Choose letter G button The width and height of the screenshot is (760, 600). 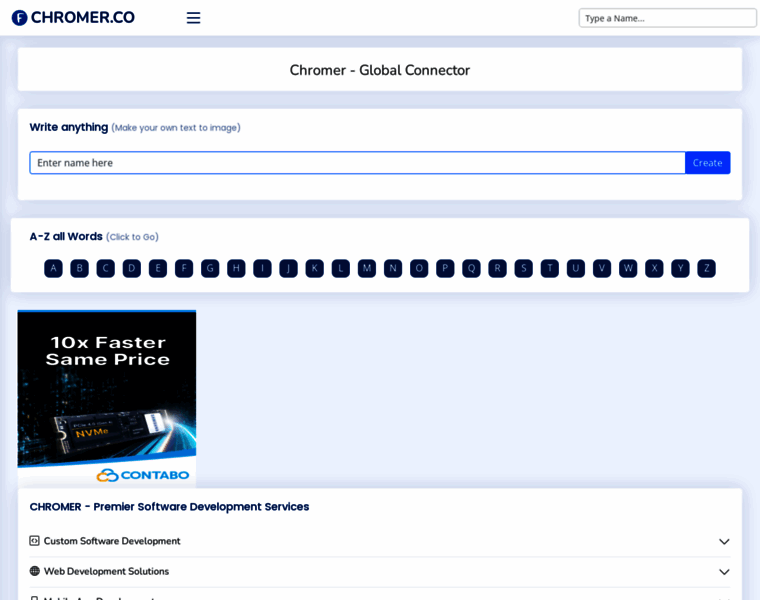(210, 268)
